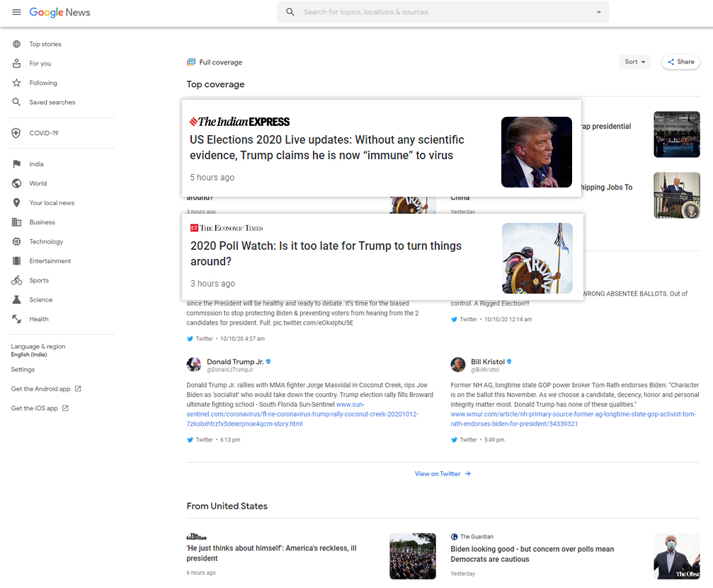This screenshot has width=713, height=588.
Task: Click Twitter timestamp 6:13 pm
Action: coord(230,440)
